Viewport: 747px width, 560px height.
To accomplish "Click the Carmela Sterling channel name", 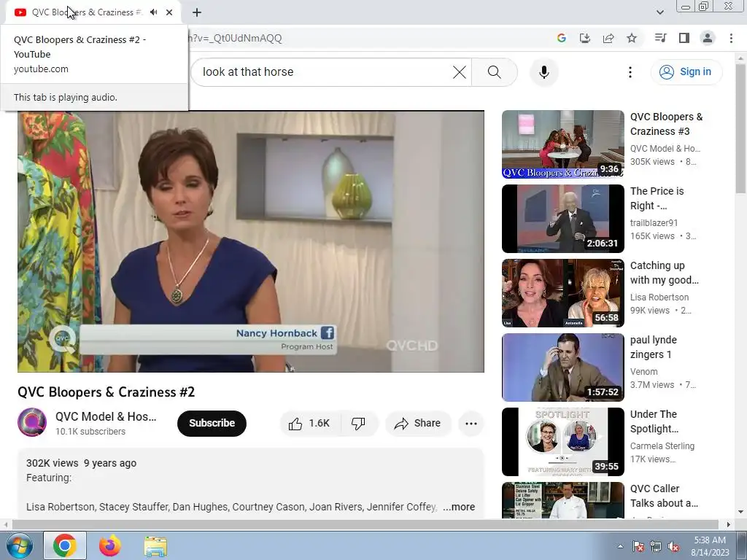I will 662,446.
